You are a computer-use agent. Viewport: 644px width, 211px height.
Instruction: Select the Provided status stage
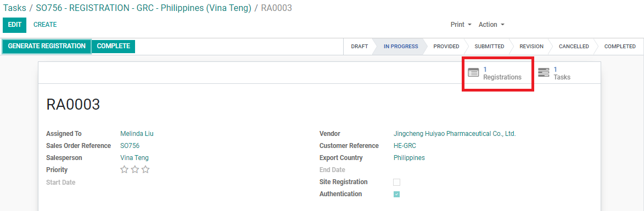[x=446, y=46]
